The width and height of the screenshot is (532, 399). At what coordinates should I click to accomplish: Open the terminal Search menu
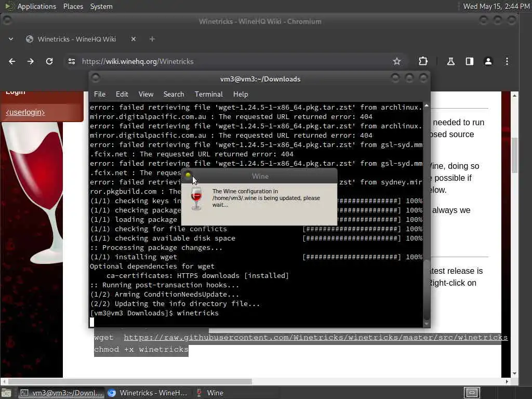[174, 95]
